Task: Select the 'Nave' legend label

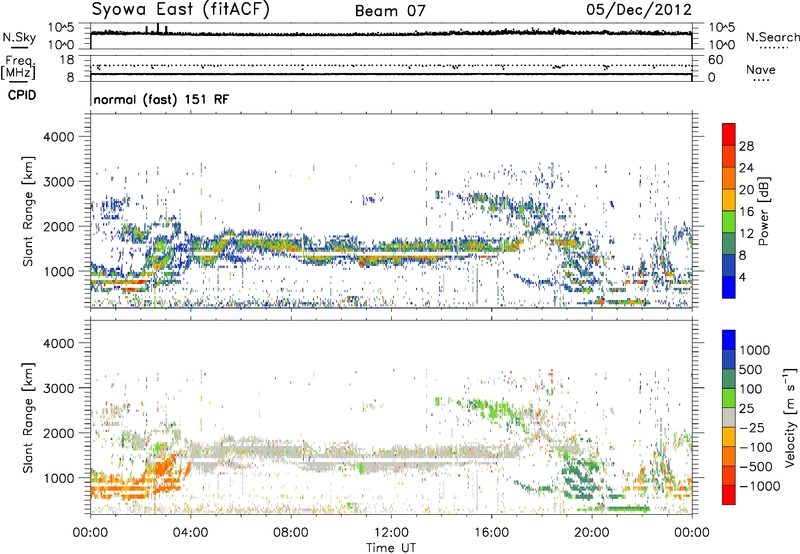Action: [760, 69]
